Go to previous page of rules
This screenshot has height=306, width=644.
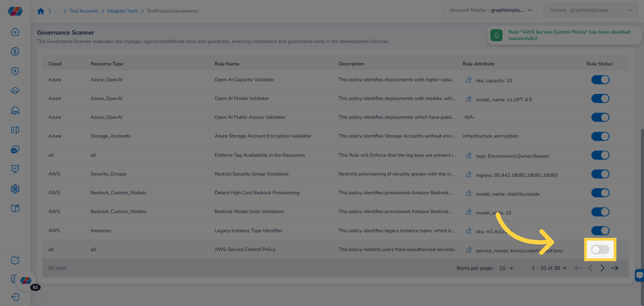(x=590, y=268)
